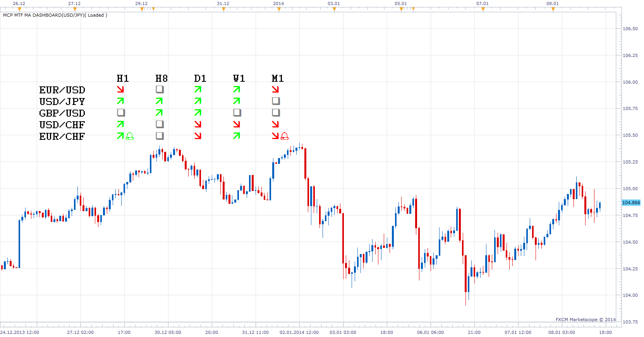Click the USD/CHF H1 green up arrow

(120, 124)
